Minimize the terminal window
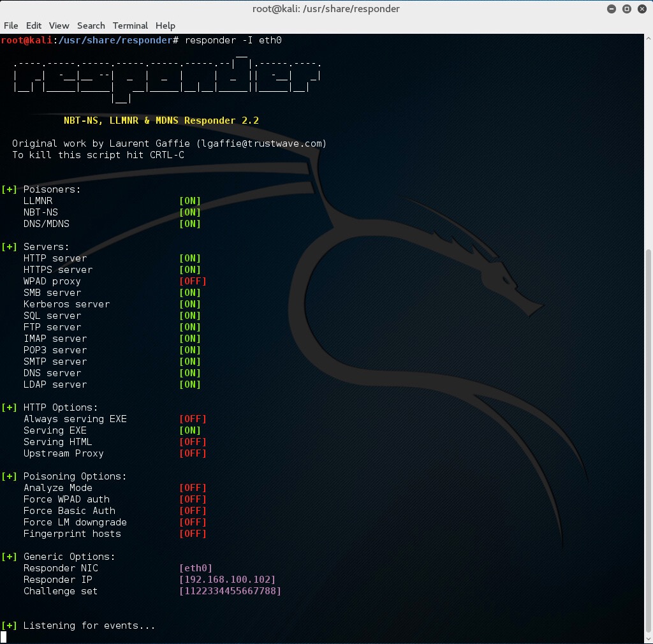 pyautogui.click(x=612, y=9)
